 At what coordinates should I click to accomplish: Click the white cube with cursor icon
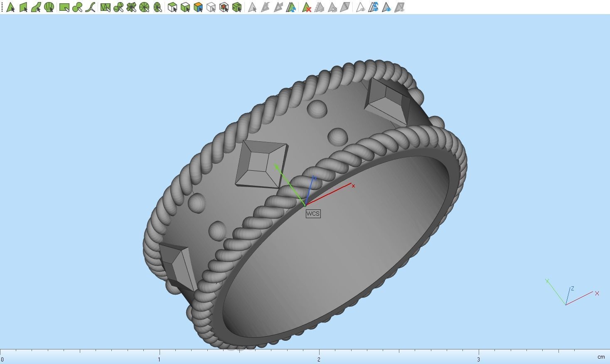coord(172,7)
